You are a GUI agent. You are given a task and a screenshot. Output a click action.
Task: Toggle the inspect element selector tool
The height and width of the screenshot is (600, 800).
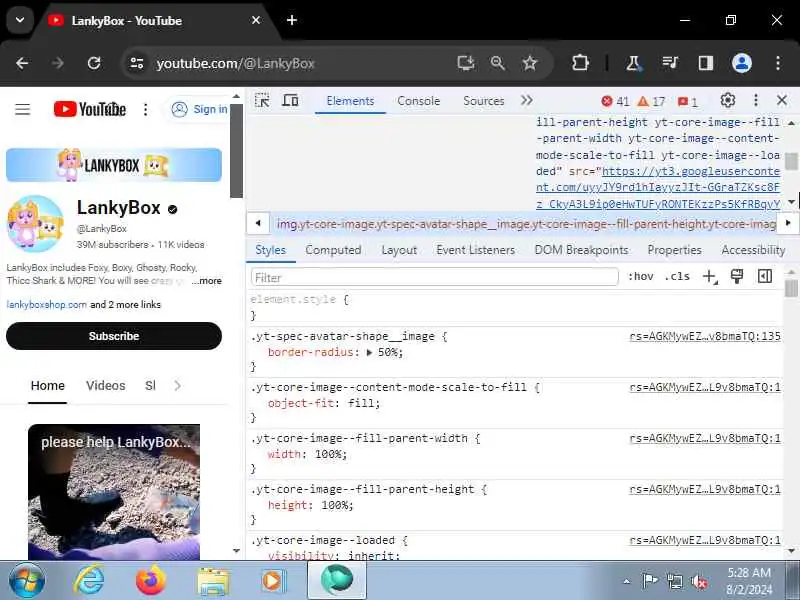click(x=262, y=101)
